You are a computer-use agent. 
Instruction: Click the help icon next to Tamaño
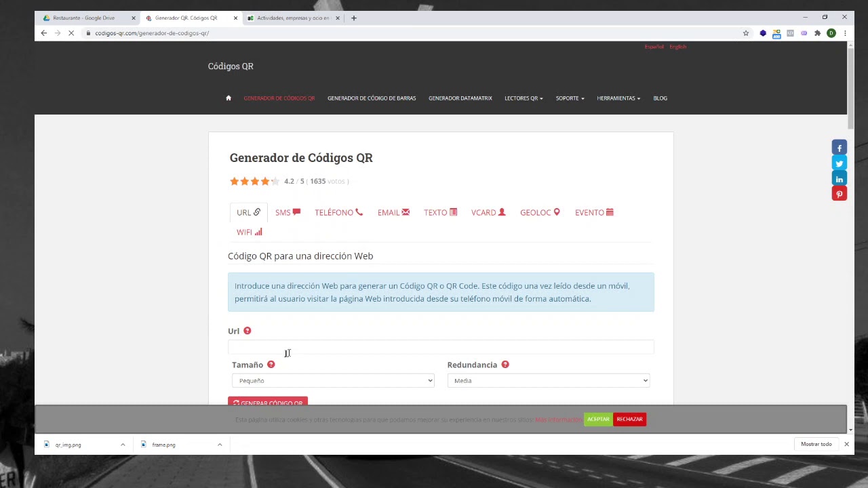(271, 365)
